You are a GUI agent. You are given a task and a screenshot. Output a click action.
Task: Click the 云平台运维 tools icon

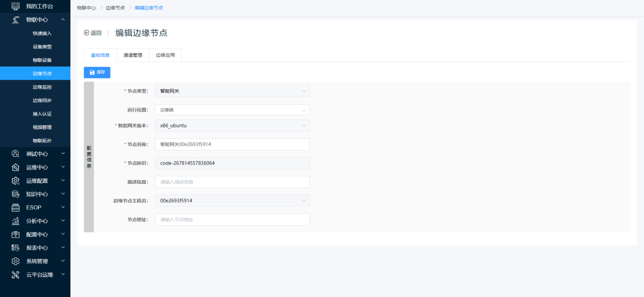point(15,275)
